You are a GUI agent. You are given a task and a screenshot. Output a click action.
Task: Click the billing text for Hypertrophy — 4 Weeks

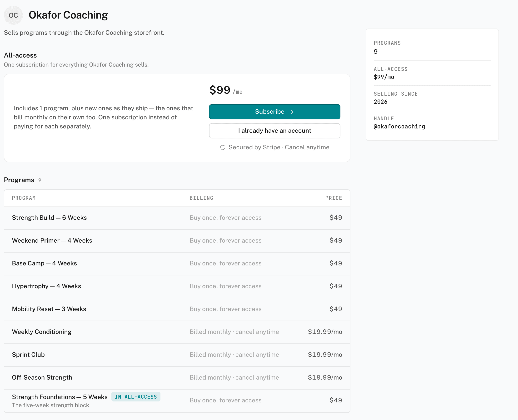tap(225, 286)
